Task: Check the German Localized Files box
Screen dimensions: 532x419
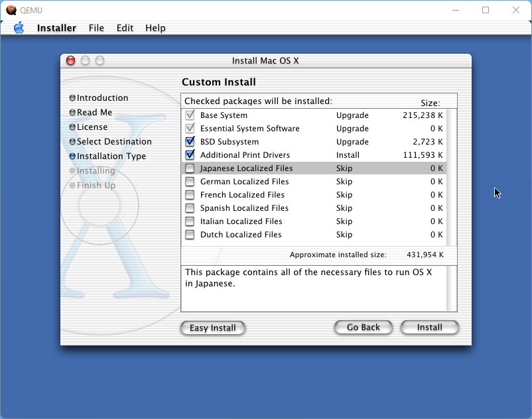Action: tap(190, 182)
